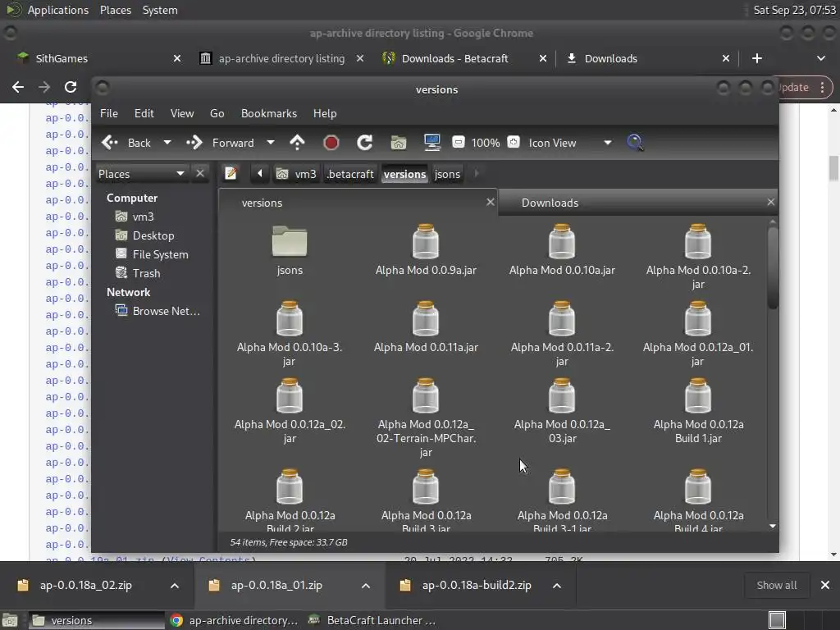This screenshot has height=630, width=840.
Task: Open the Icon View mode dropdown
Action: click(x=570, y=143)
